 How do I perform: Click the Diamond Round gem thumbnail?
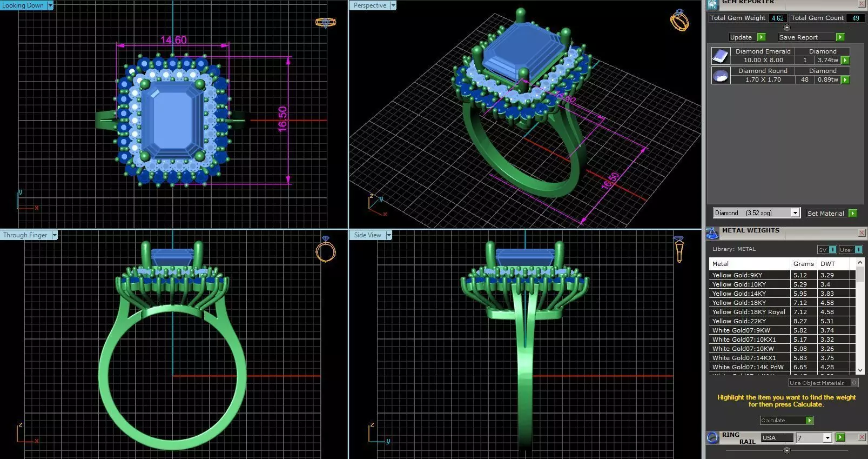[721, 75]
